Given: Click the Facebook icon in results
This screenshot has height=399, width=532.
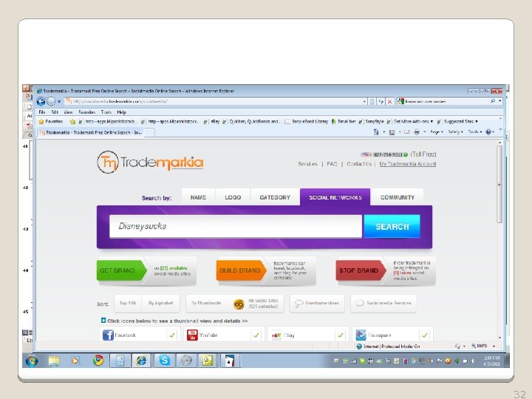Looking at the screenshot, I should coord(108,335).
